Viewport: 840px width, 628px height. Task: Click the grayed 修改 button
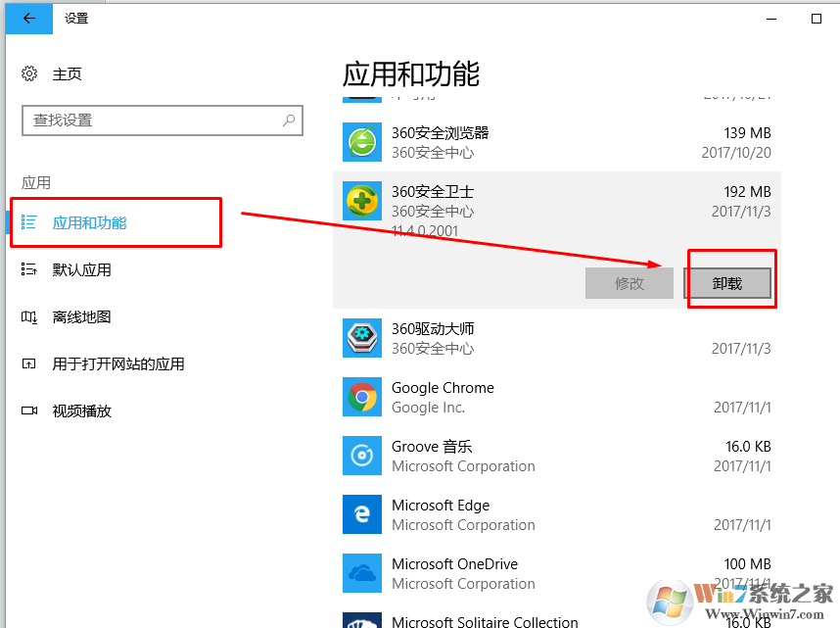tap(630, 283)
